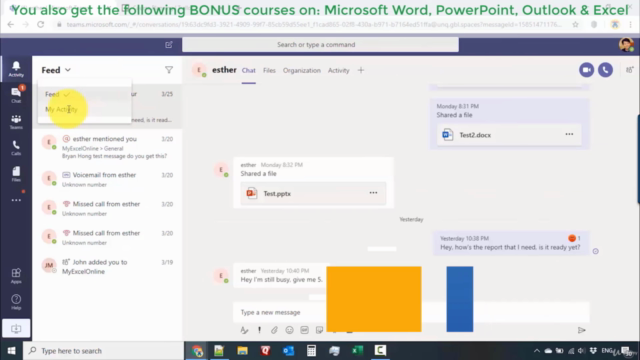Click esther's avatar in chat header
The width and height of the screenshot is (640, 360).
199,70
